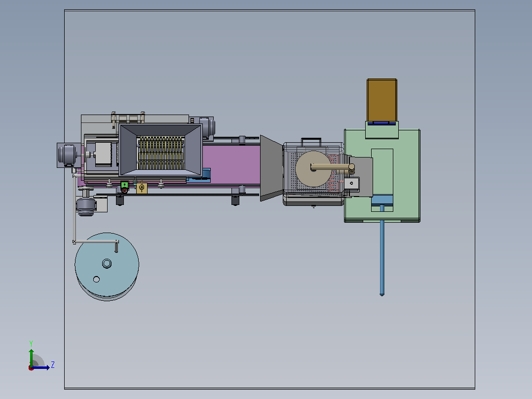Pick the gray trapezoidal chute after the conveyor
This screenshot has width=532, height=399.
(271, 168)
